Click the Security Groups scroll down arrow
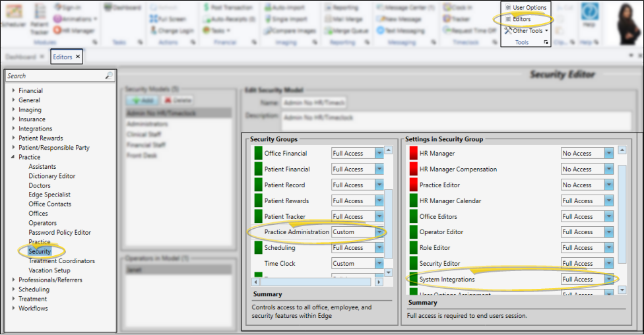 pos(389,272)
